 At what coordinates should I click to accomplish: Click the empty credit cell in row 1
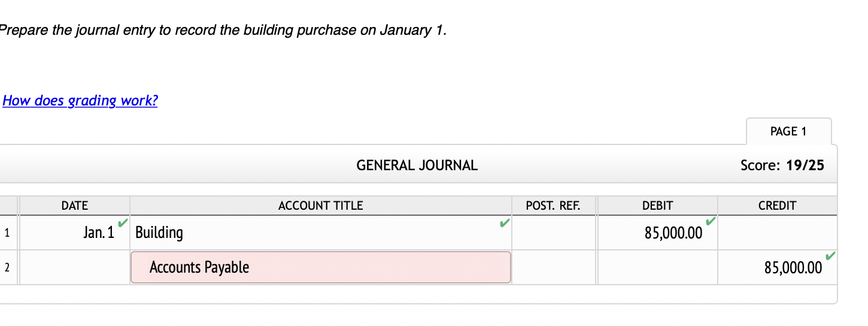[x=777, y=233]
